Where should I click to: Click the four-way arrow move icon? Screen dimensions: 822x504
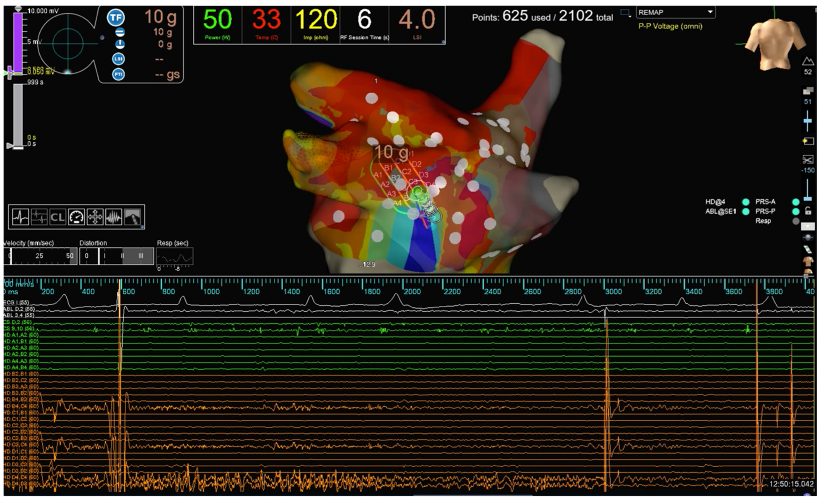[95, 217]
